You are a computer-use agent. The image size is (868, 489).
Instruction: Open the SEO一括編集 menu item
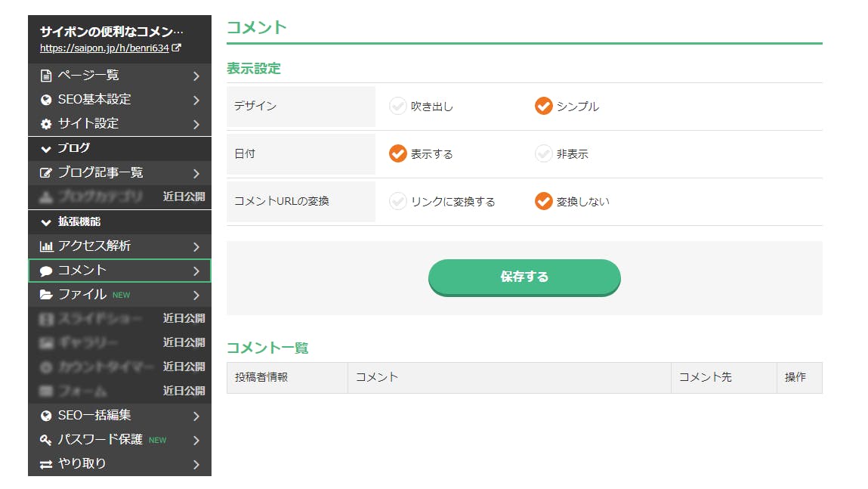(94, 416)
